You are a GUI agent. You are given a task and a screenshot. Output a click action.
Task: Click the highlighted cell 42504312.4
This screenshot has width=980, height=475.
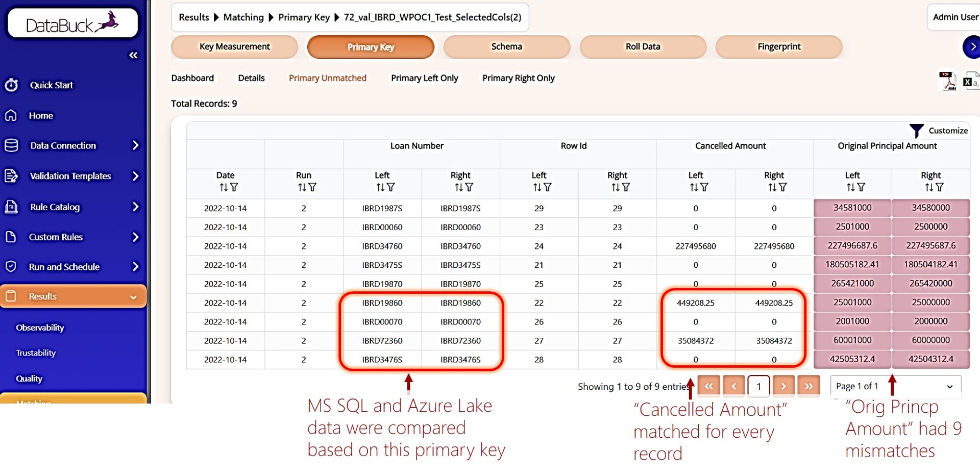coord(930,359)
